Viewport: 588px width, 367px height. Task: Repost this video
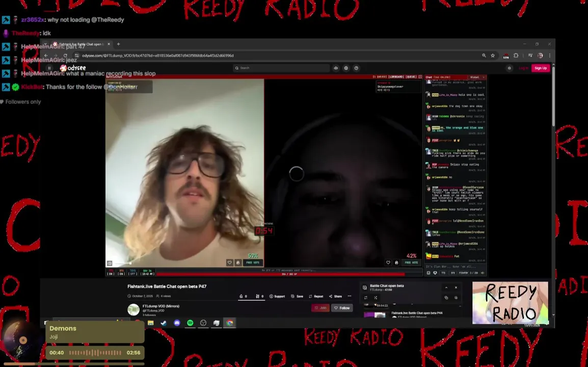click(316, 296)
